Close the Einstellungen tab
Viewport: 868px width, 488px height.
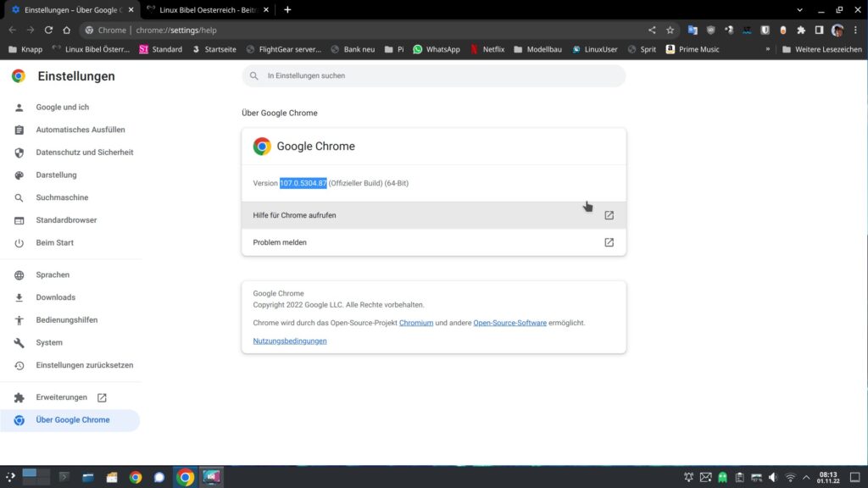click(131, 10)
